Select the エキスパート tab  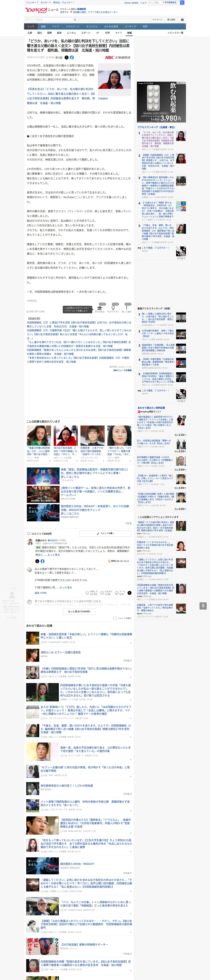[x=72, y=27]
